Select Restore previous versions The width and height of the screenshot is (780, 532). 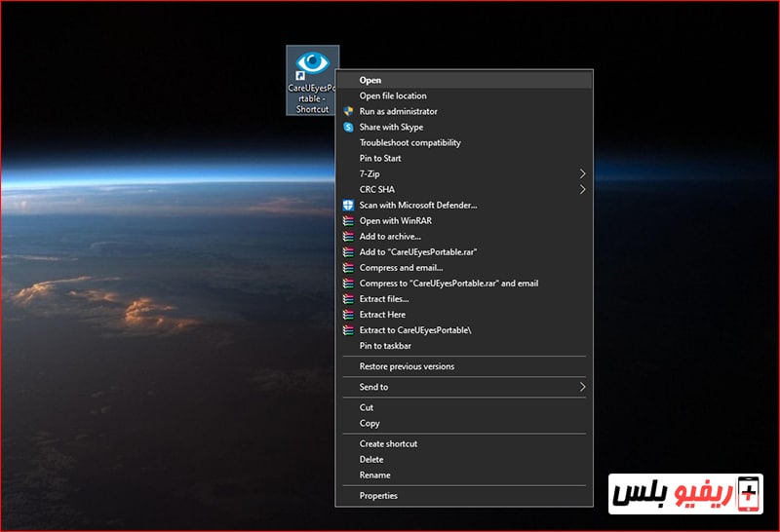(x=407, y=366)
